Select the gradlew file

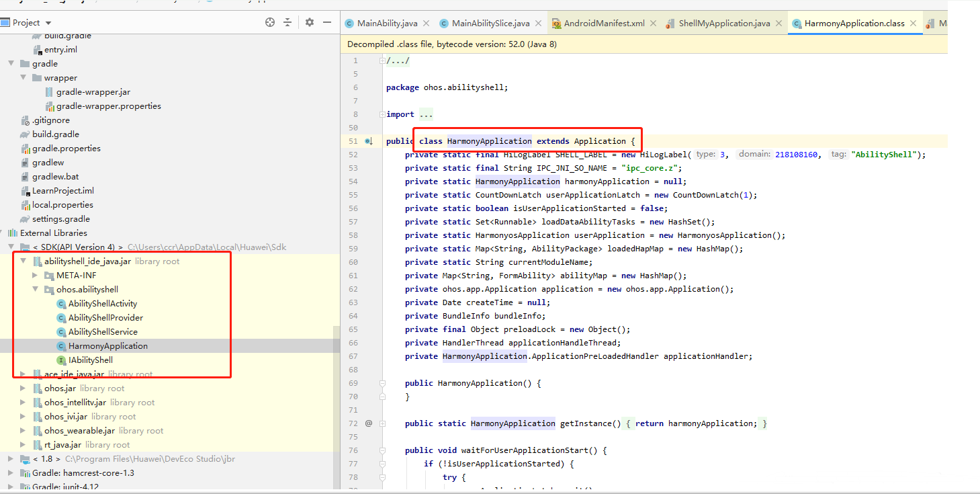48,163
